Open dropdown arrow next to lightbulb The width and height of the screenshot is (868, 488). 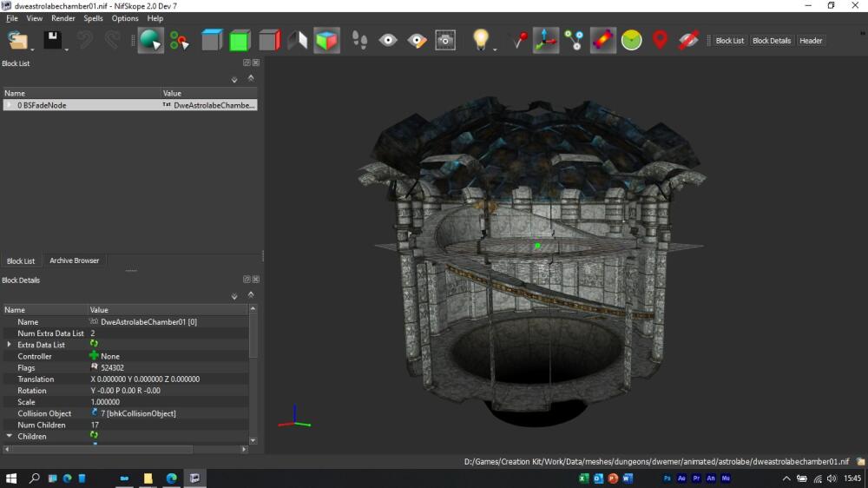495,49
